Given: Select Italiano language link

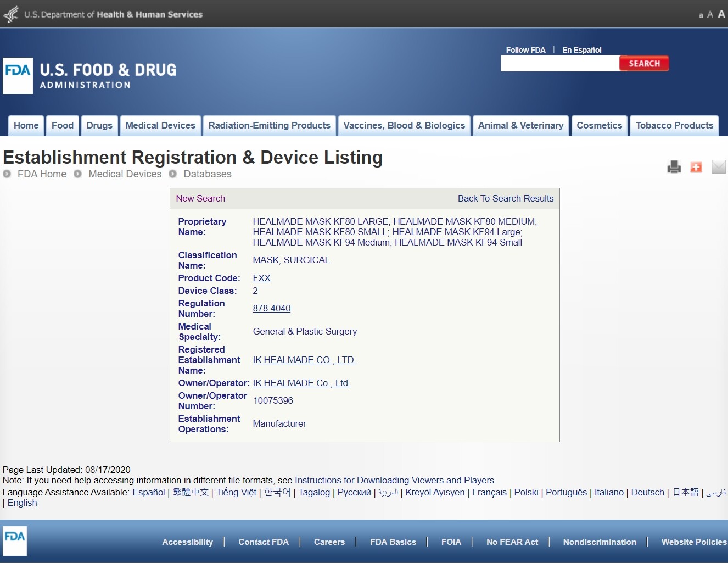Looking at the screenshot, I should [x=609, y=493].
